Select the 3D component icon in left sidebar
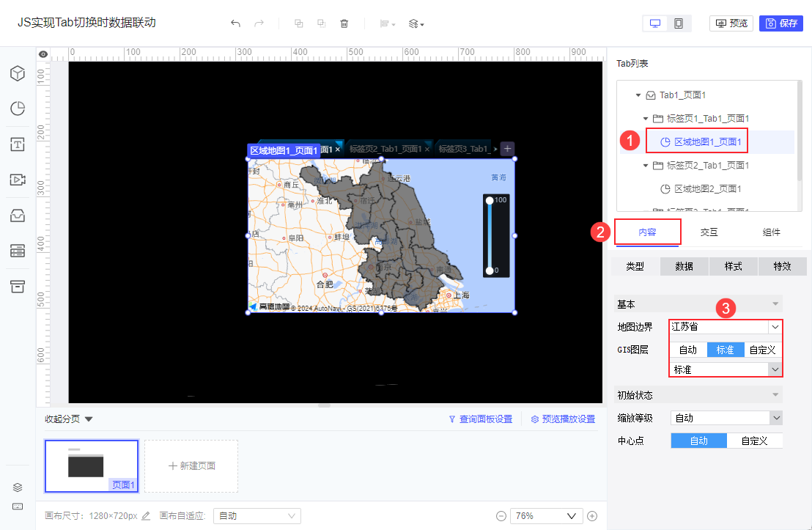 (x=18, y=73)
